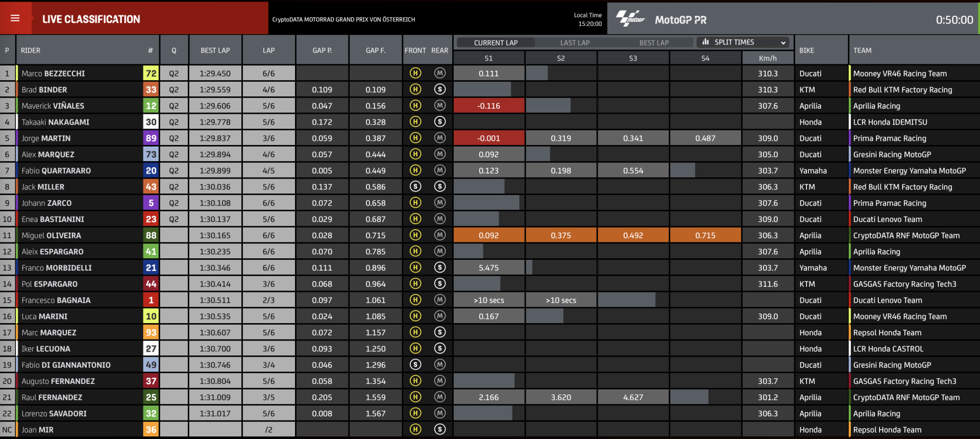This screenshot has height=439, width=980.
Task: Click the Km/h column header
Action: pyautogui.click(x=768, y=58)
